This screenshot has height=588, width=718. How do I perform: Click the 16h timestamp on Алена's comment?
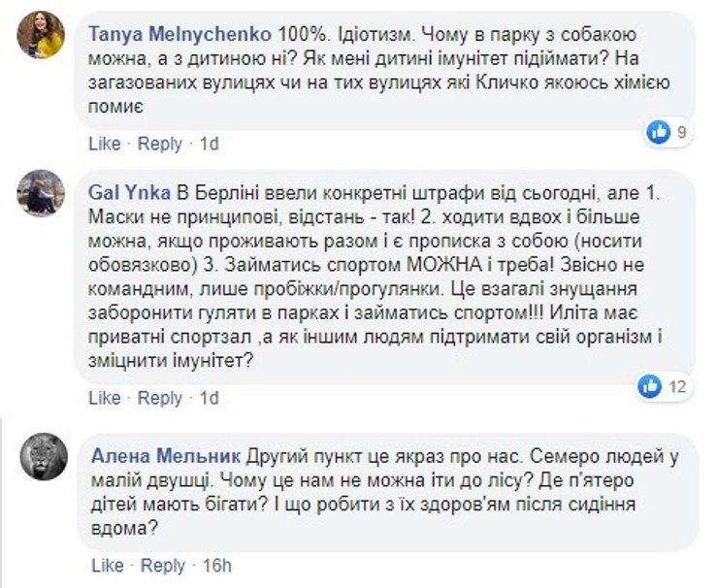(x=215, y=566)
